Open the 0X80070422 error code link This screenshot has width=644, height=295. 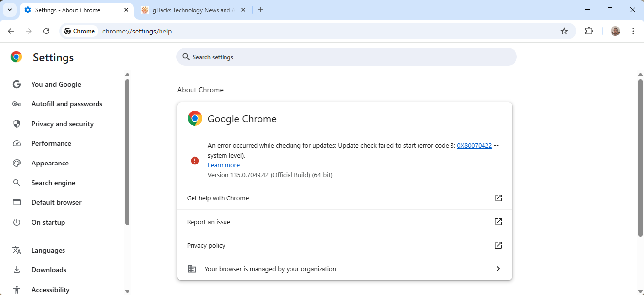tap(474, 145)
